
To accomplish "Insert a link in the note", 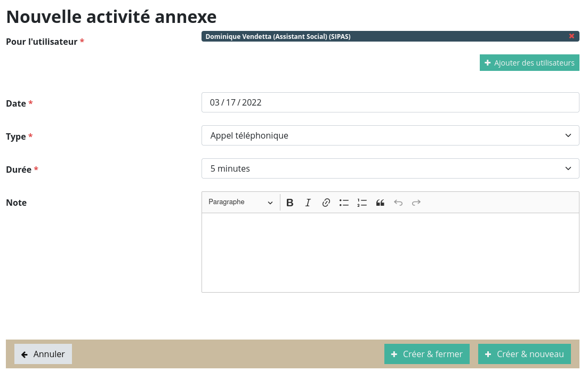I will [x=326, y=203].
